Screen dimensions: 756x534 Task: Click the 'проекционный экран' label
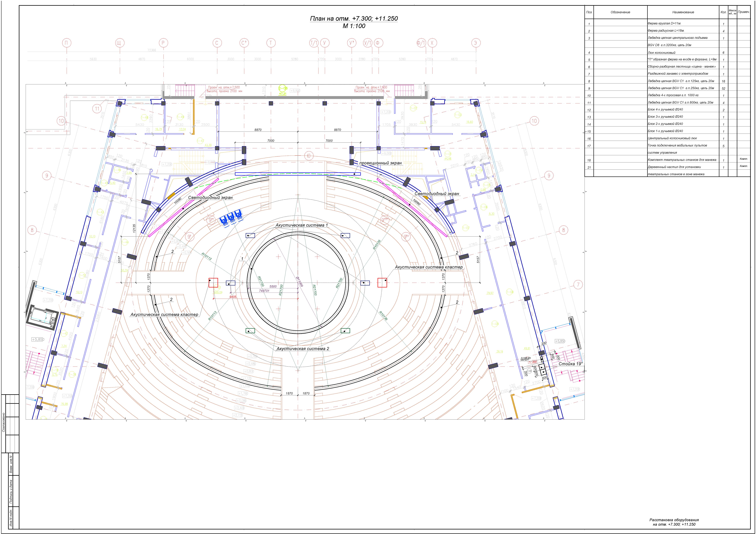click(380, 163)
